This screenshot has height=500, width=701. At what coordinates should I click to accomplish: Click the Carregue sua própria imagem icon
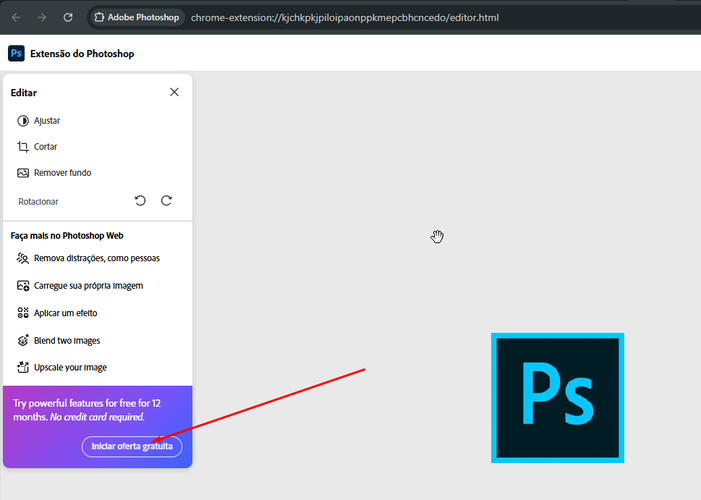pyautogui.click(x=24, y=286)
